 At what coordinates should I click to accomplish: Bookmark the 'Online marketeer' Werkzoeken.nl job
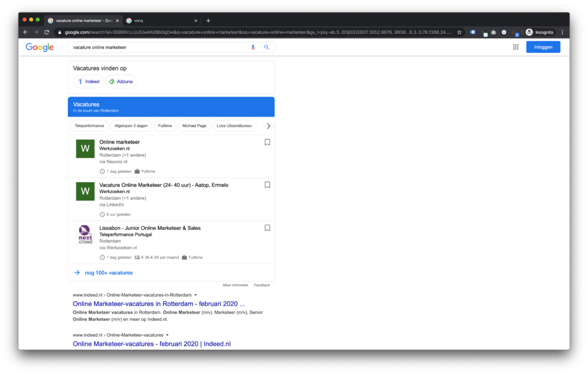pyautogui.click(x=267, y=142)
